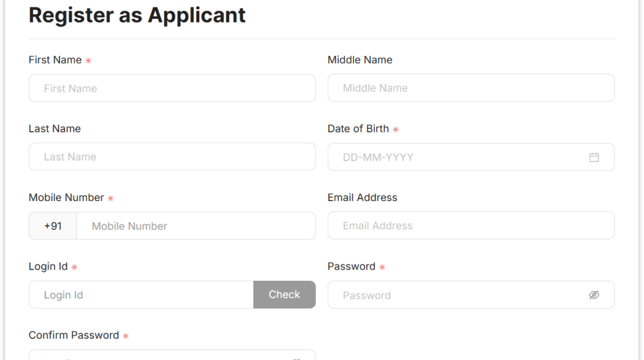The image size is (644, 360).
Task: Place cursor in the Password field
Action: pos(471,295)
